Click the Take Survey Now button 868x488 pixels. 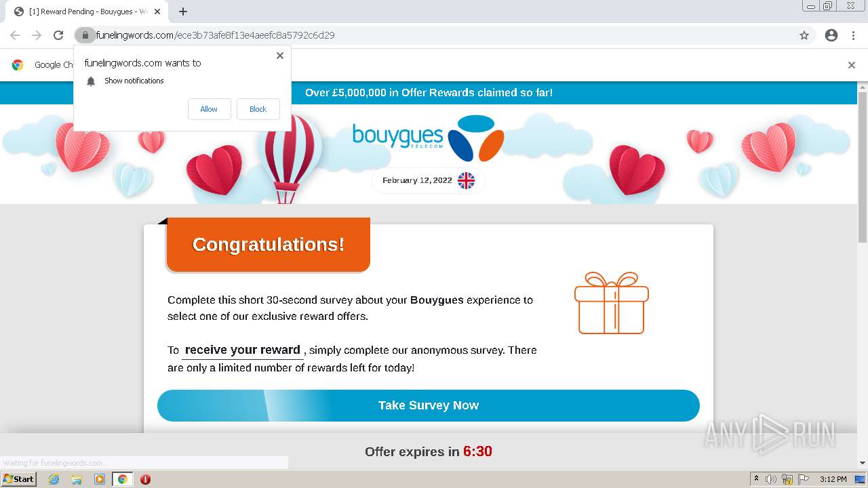click(x=429, y=405)
